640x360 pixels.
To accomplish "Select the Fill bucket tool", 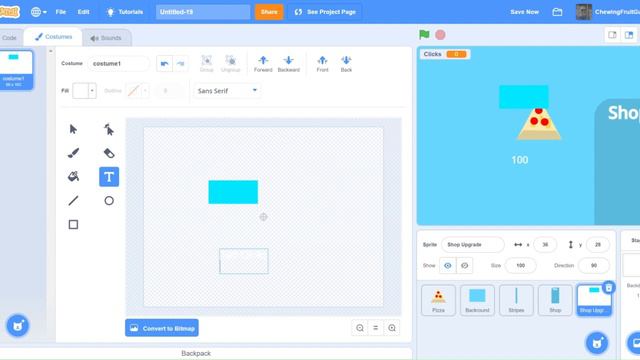I will 73,177.
